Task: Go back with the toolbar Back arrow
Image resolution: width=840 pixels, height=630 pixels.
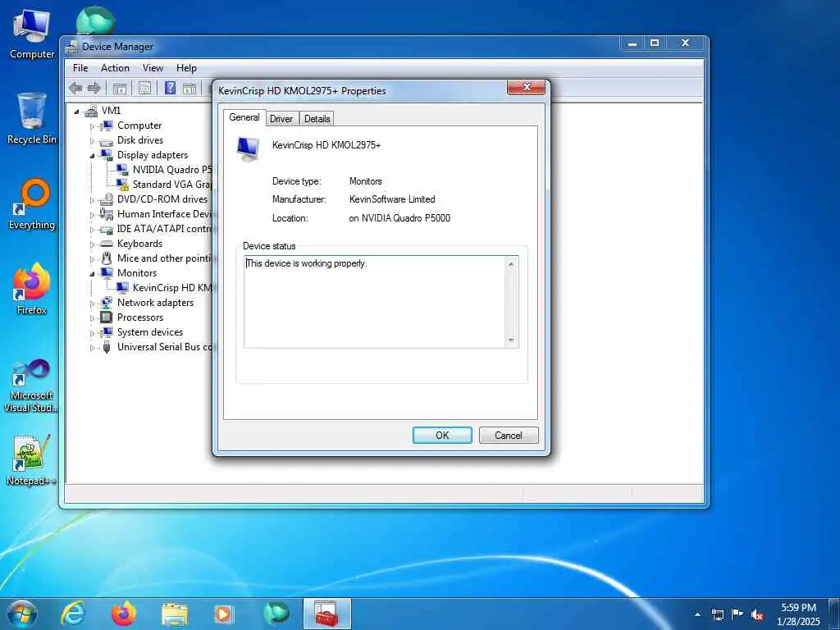Action: point(75,89)
